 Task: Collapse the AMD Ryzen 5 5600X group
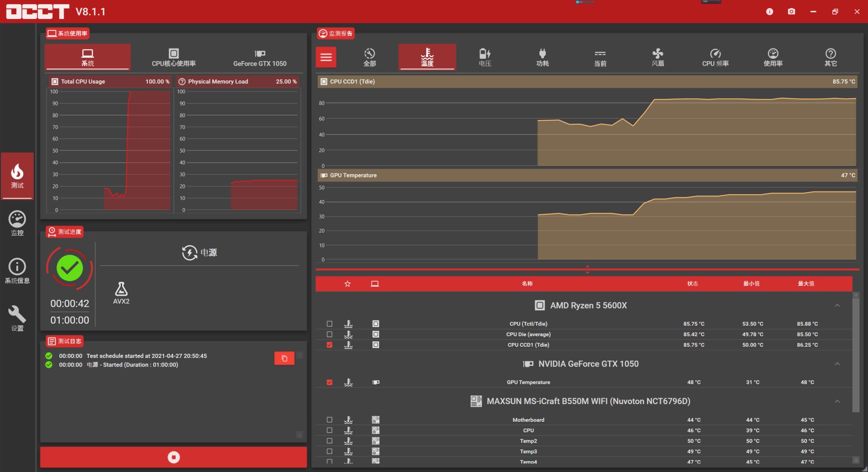coord(837,305)
